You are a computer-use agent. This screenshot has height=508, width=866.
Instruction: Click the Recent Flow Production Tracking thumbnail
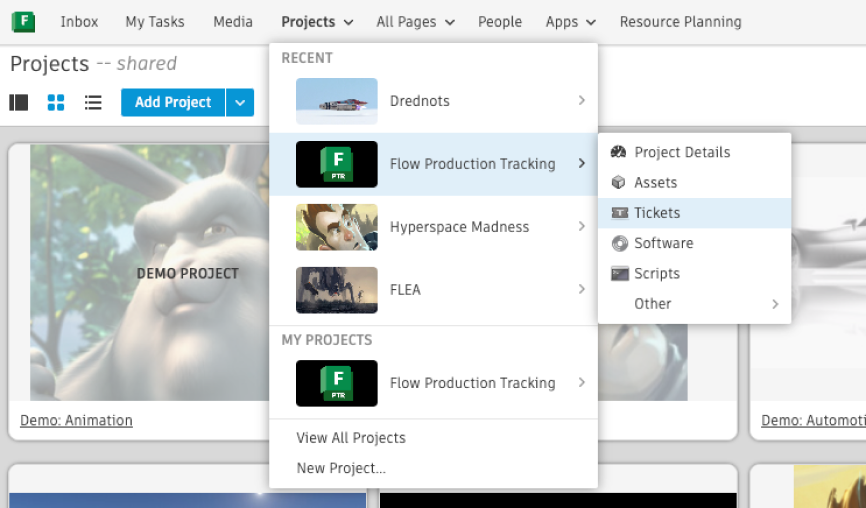click(337, 164)
